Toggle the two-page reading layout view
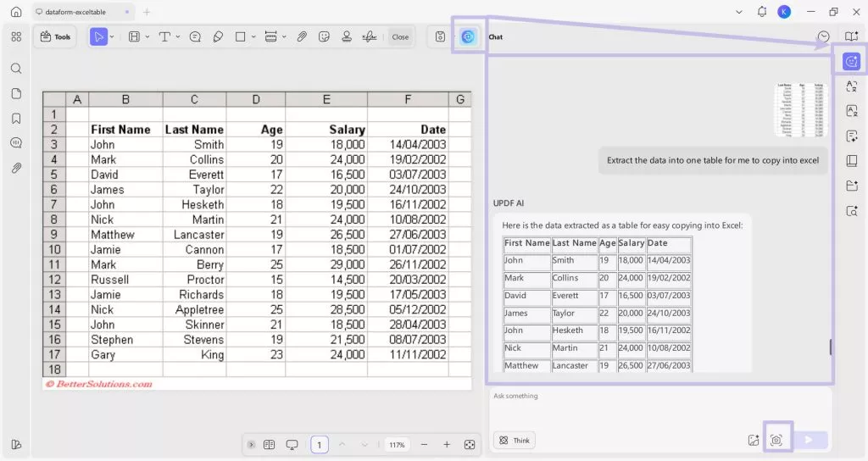 pos(269,445)
